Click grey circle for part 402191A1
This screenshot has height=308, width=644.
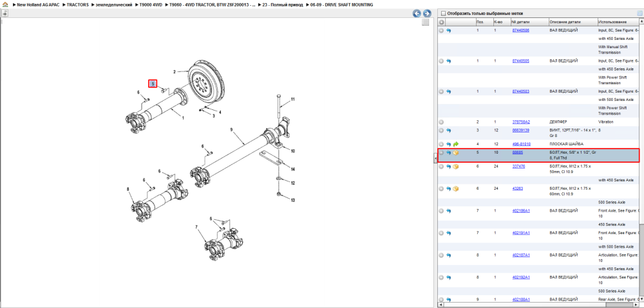click(441, 233)
